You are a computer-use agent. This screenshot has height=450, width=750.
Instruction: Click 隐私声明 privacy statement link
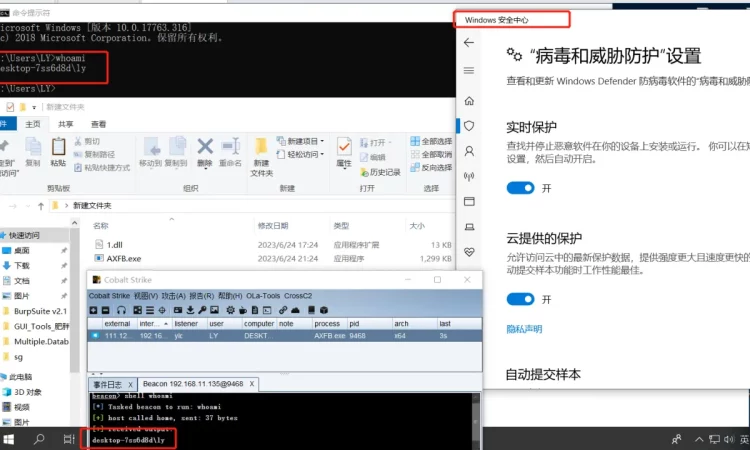point(524,329)
